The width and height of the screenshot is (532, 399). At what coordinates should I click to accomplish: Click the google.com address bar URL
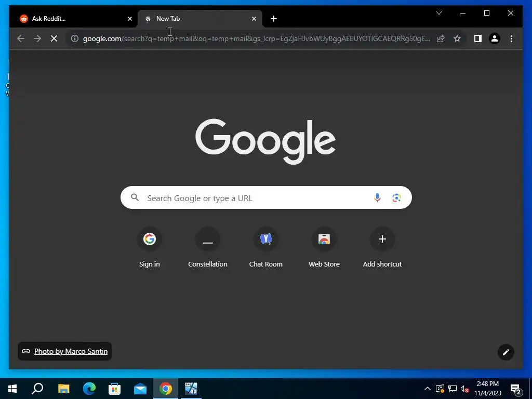coord(257,38)
